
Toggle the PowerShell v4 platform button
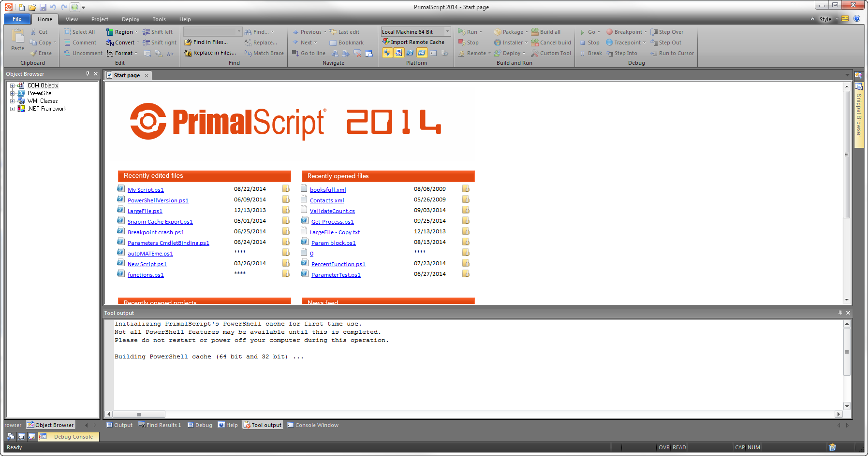pyautogui.click(x=422, y=53)
